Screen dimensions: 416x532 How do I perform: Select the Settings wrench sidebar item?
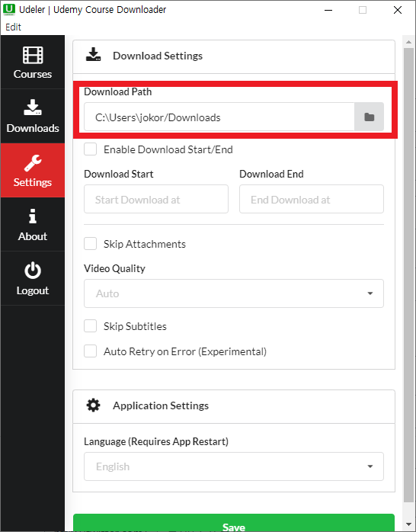pyautogui.click(x=33, y=170)
